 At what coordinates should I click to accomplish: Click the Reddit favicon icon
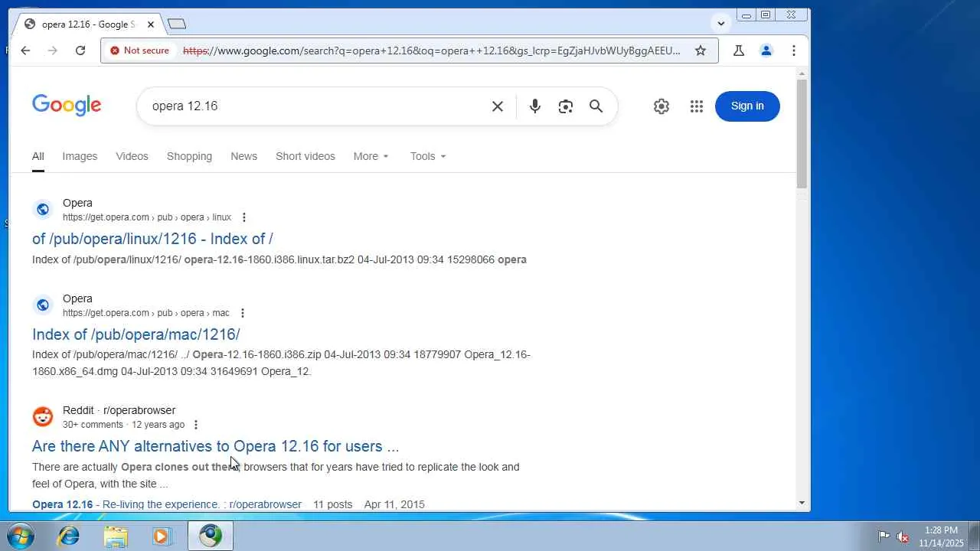43,416
